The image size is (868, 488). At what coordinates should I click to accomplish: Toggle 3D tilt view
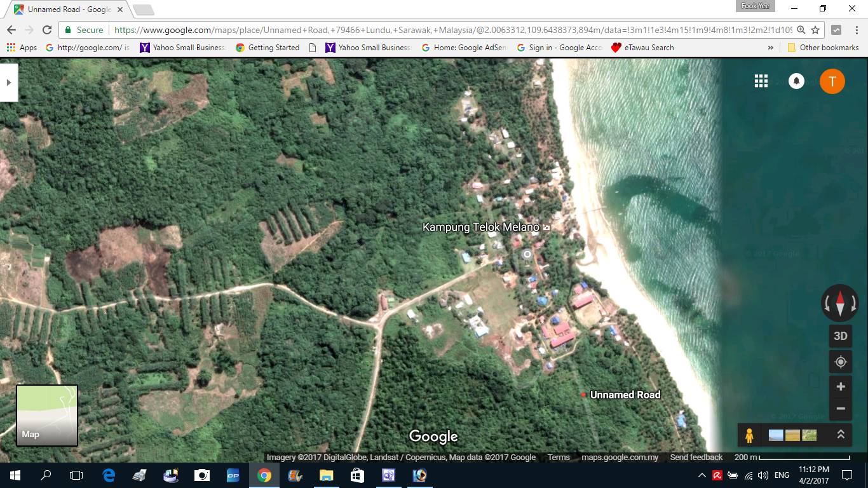[840, 336]
